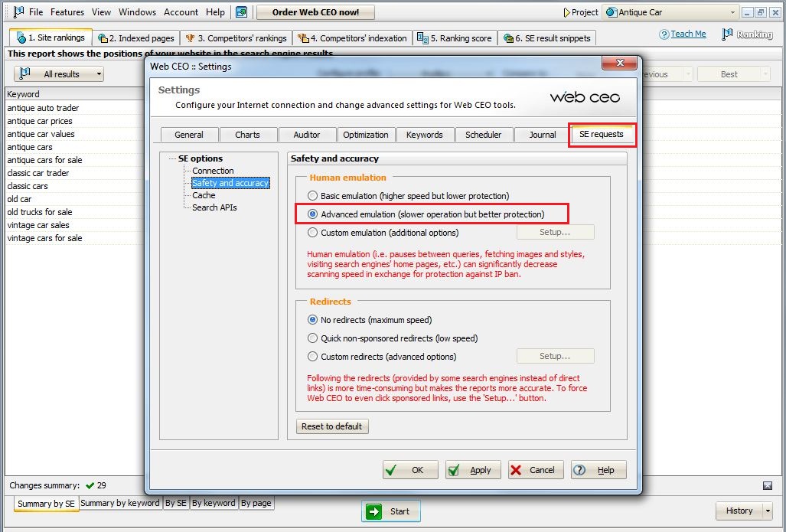Switch to the Auditor settings tab
The image size is (786, 532).
pos(307,135)
